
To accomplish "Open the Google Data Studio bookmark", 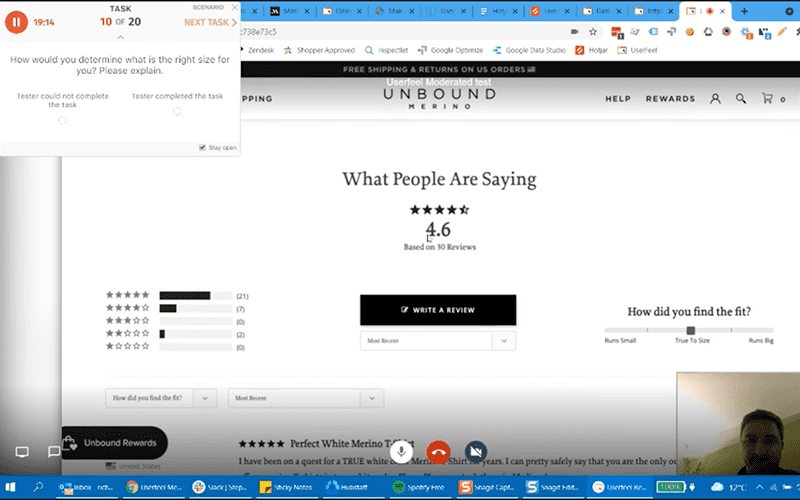I will (x=529, y=50).
